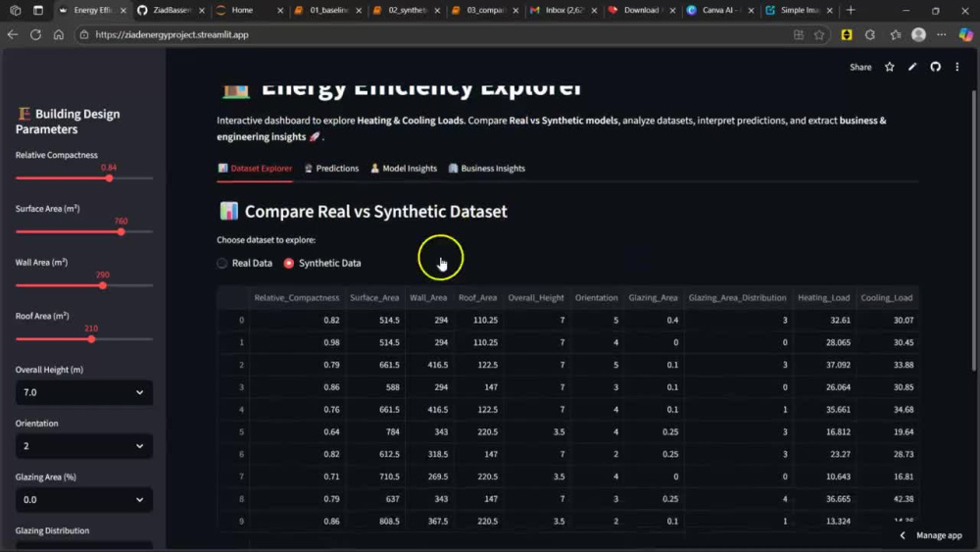Screen dimensions: 980x552
Task: Star the Streamlit app
Action: tap(890, 67)
